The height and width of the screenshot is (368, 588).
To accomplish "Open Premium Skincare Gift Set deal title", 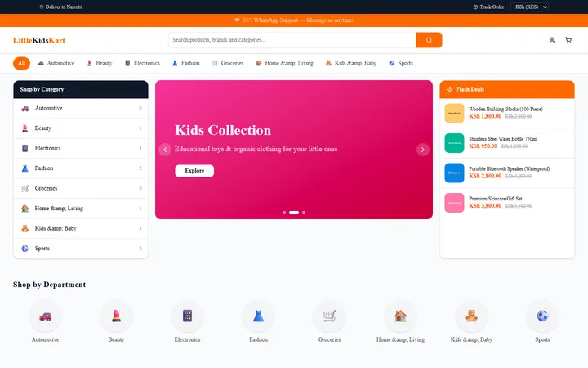I will (496, 199).
